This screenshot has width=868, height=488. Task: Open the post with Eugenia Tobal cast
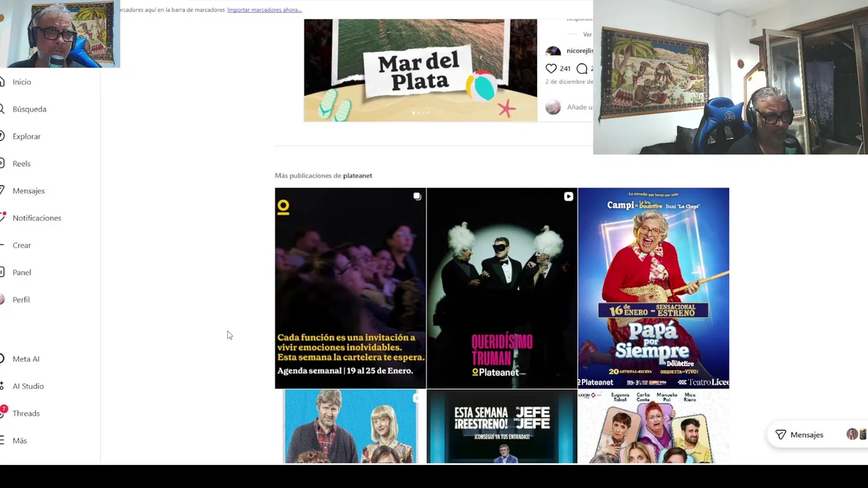pos(654,426)
